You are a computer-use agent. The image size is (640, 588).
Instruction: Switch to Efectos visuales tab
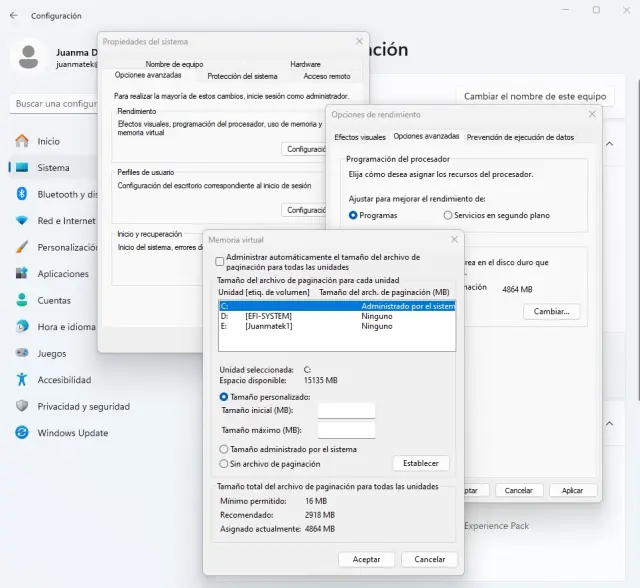tap(359, 137)
